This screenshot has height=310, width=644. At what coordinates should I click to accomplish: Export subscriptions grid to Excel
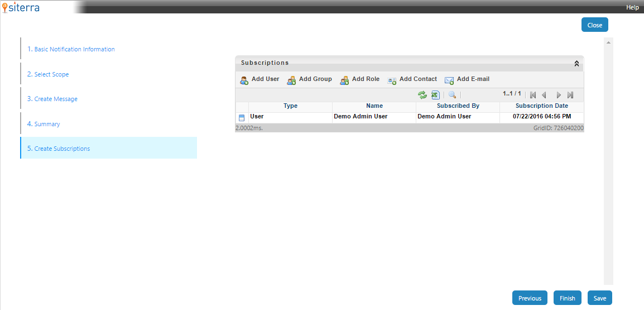tap(435, 95)
